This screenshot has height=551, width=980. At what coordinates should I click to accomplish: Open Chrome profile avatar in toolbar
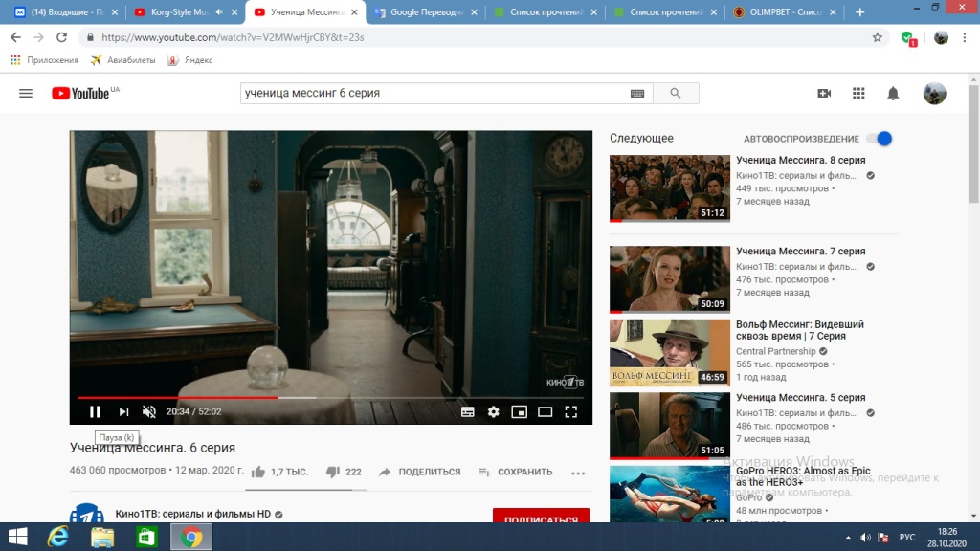[941, 37]
